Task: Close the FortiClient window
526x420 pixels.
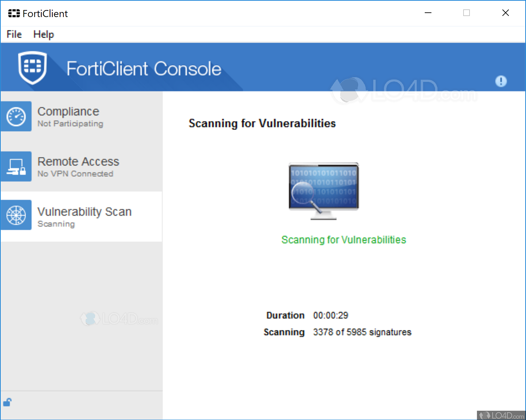Action: click(505, 13)
